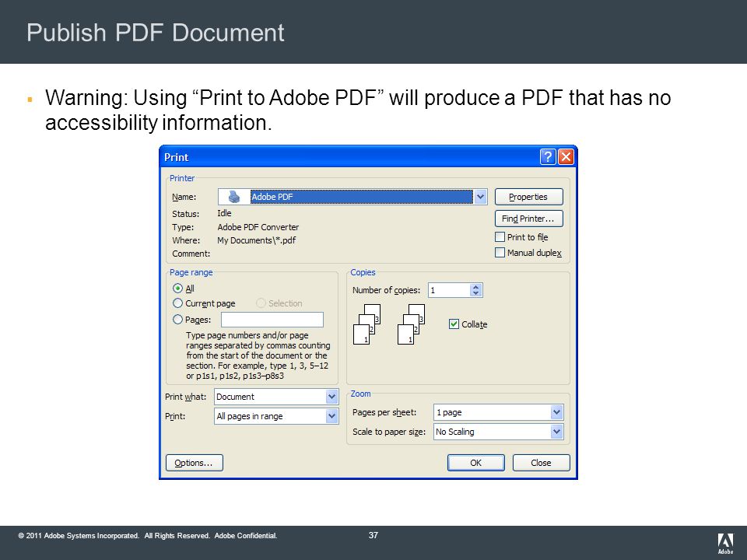Image resolution: width=747 pixels, height=560 pixels.
Task: Click the collated pages illustration icon
Action: coord(389,324)
